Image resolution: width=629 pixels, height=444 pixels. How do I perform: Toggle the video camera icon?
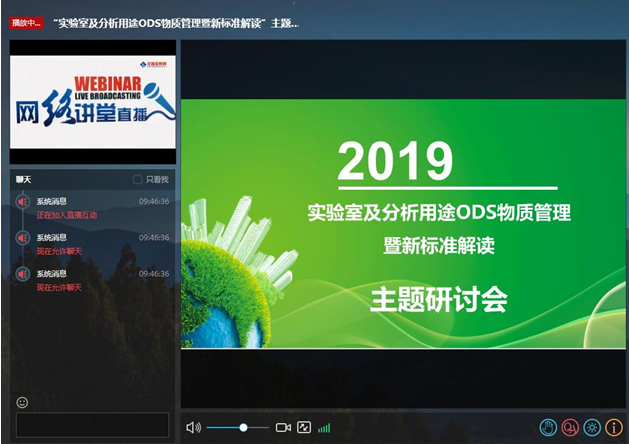(283, 428)
